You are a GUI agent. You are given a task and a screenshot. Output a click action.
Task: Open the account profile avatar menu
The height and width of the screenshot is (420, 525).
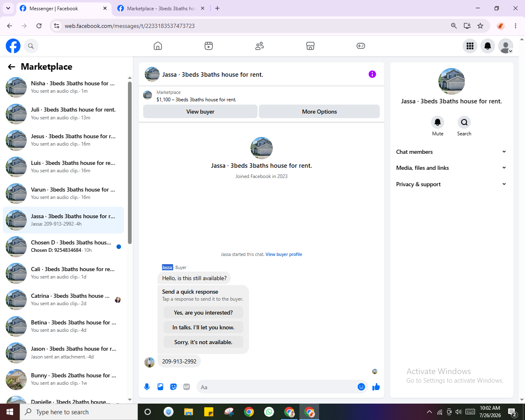[x=506, y=46]
